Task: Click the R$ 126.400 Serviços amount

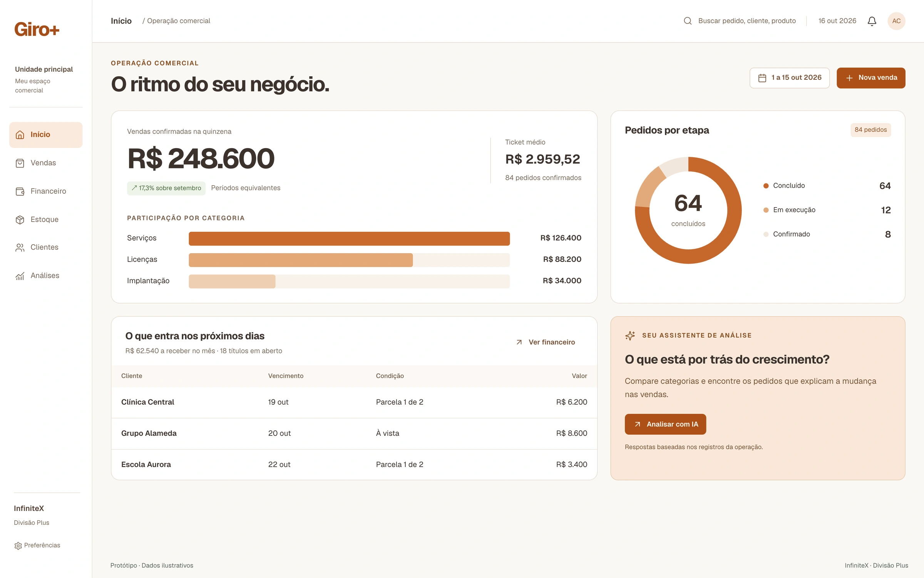Action: click(561, 238)
